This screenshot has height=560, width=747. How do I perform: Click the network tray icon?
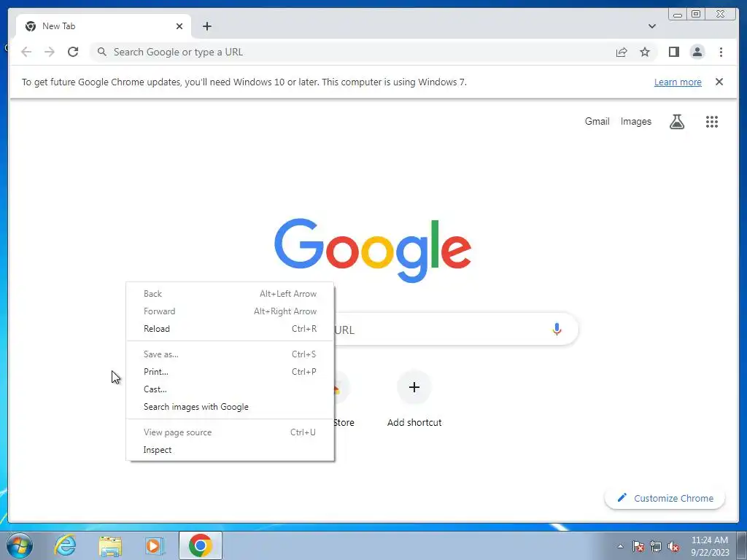pos(656,546)
